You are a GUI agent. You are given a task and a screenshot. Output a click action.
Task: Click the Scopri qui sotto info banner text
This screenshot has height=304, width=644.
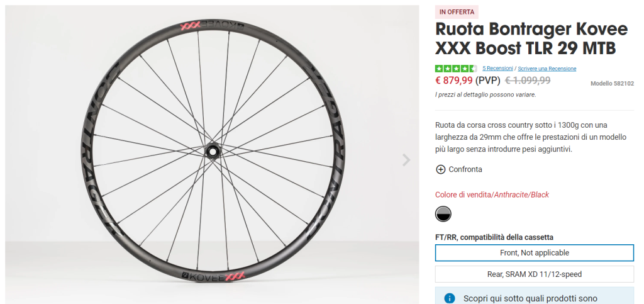[530, 299]
